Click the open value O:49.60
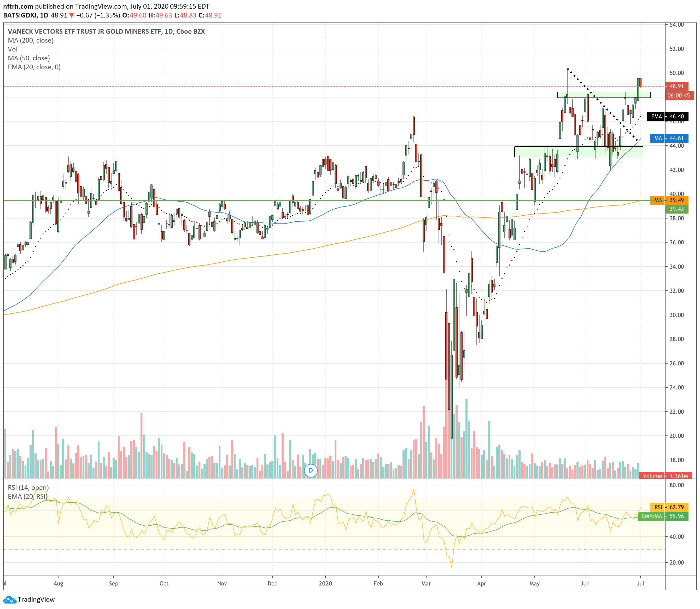The height and width of the screenshot is (609, 700). 134,15
